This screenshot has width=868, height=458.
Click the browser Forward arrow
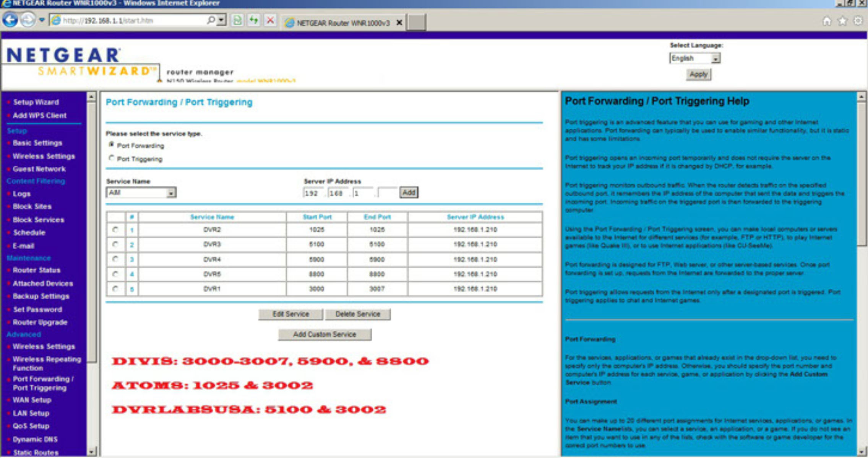[28, 20]
